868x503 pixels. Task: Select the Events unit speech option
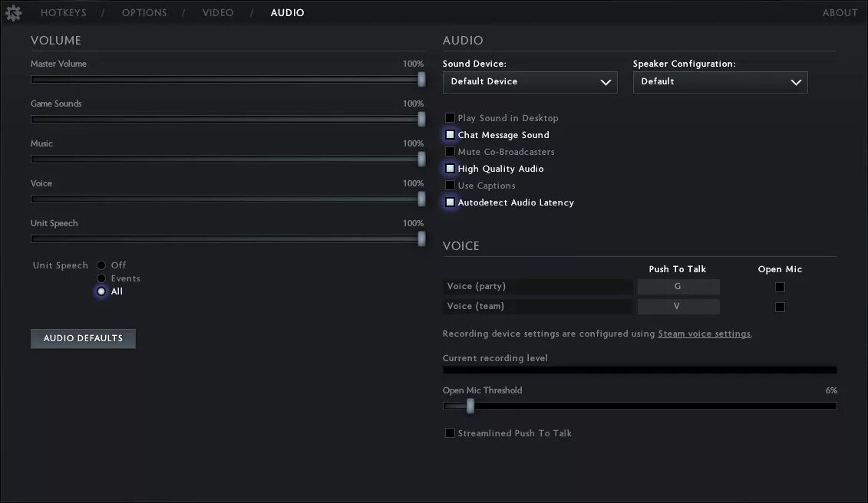pyautogui.click(x=101, y=278)
